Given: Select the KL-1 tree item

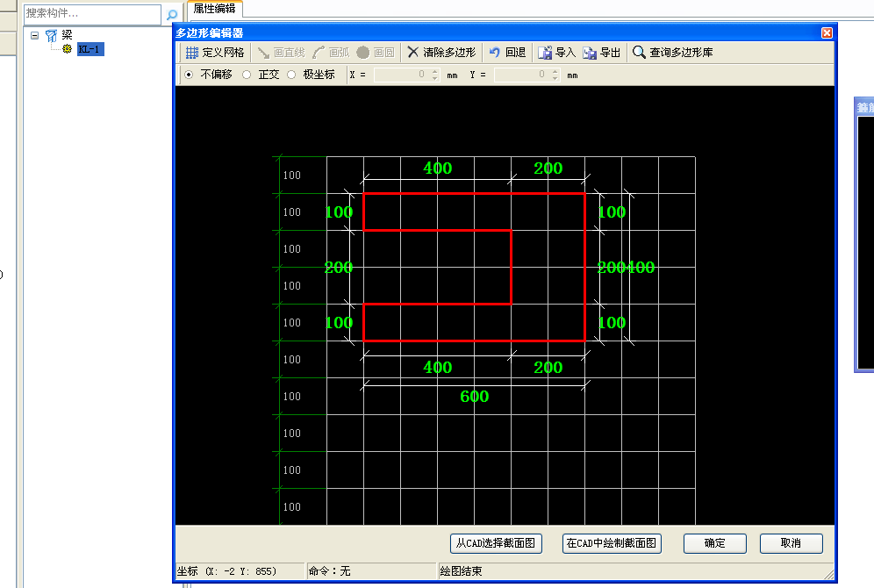Looking at the screenshot, I should [x=90, y=49].
